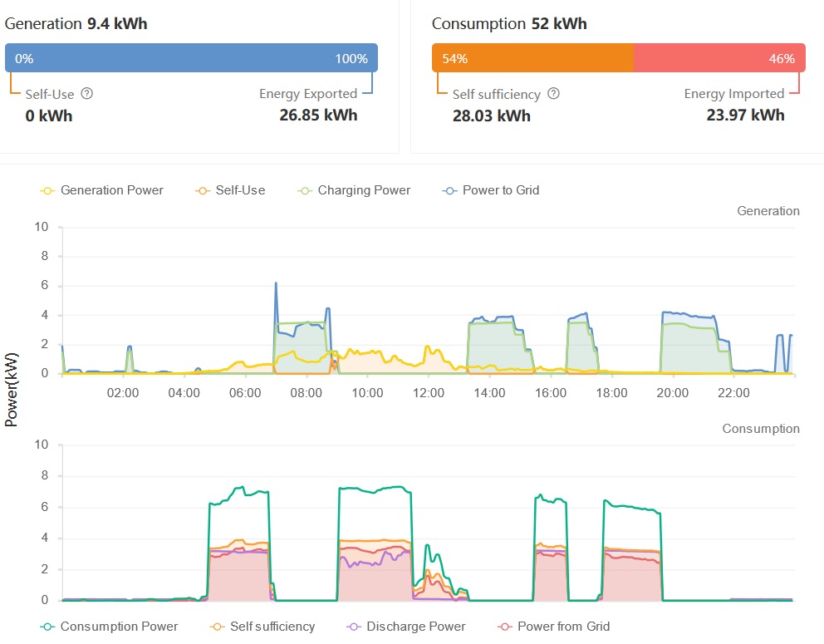Toggle the Self-Use legend series

click(x=230, y=190)
